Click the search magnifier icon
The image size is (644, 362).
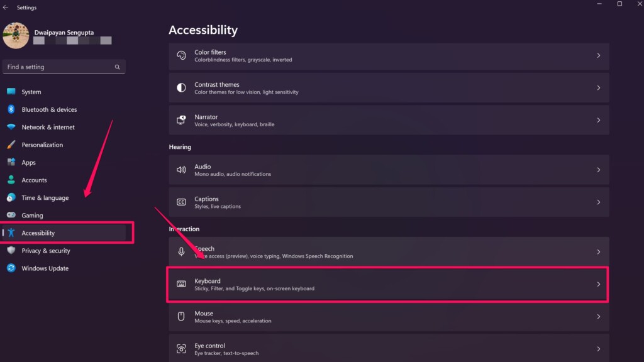(117, 67)
